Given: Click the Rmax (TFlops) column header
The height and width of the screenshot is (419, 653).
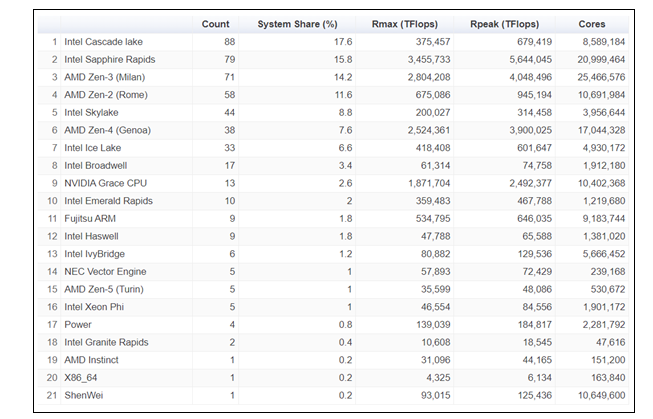Looking at the screenshot, I should tap(405, 24).
